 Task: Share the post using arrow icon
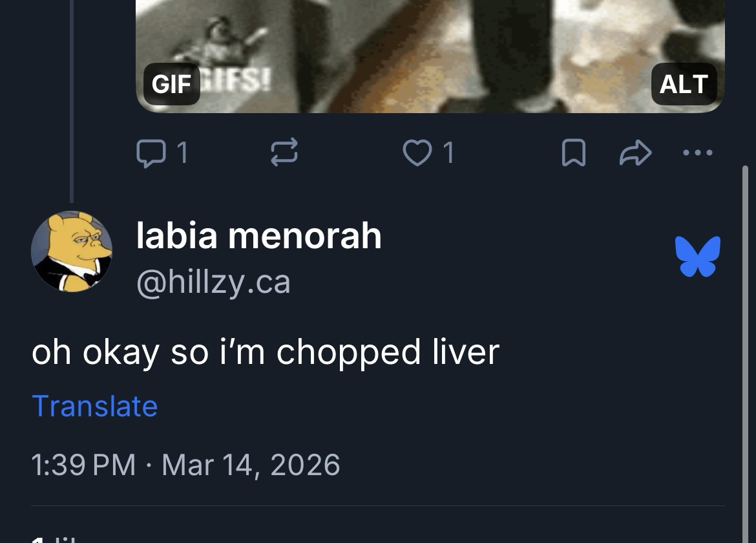[x=635, y=153]
